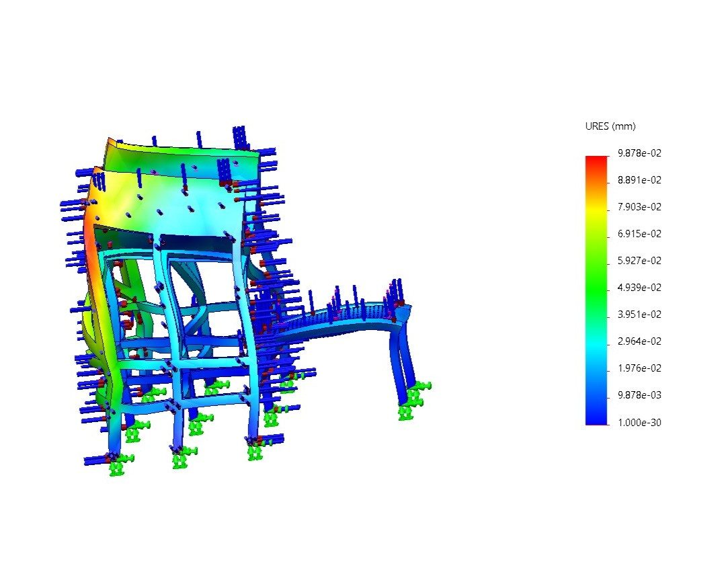The height and width of the screenshot is (582, 728).
Task: Click the displacement color scale bar
Action: click(x=597, y=290)
